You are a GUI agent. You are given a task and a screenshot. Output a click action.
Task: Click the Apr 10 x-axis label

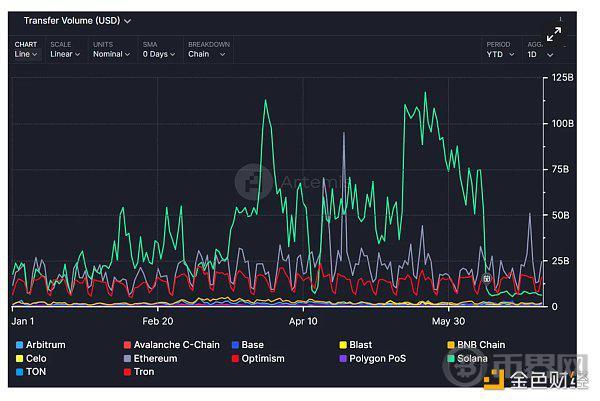(x=303, y=321)
